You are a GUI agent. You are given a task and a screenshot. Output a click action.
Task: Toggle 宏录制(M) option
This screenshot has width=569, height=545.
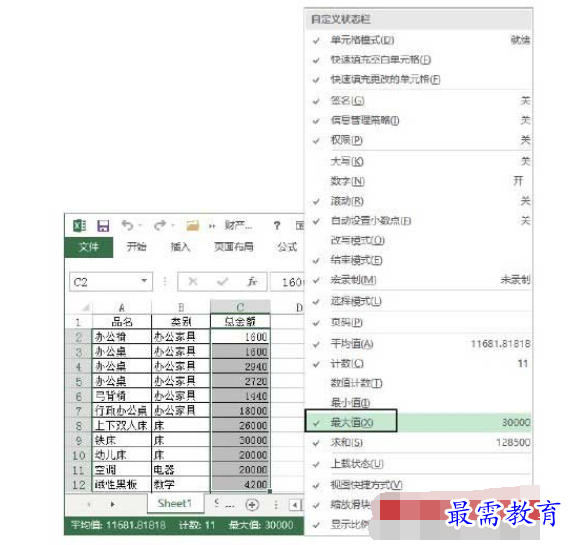coord(418,280)
